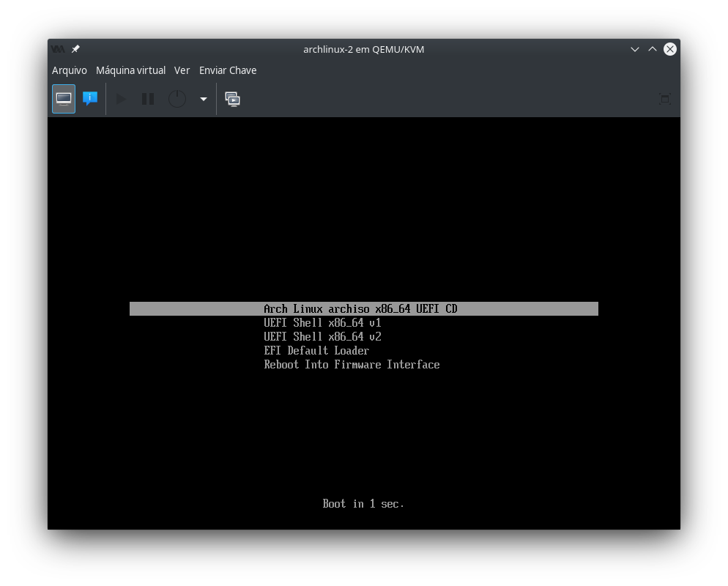Show the graphical console view
The height and width of the screenshot is (586, 728).
(x=64, y=99)
